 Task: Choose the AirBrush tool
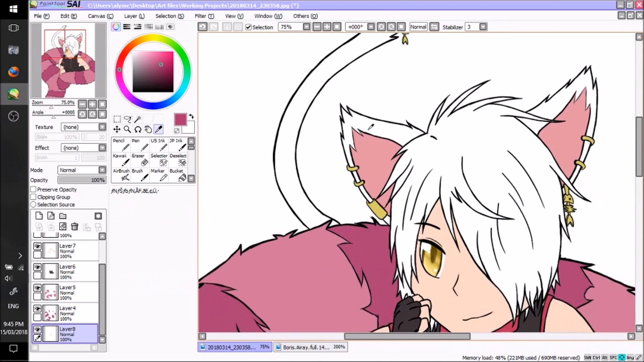[x=121, y=174]
